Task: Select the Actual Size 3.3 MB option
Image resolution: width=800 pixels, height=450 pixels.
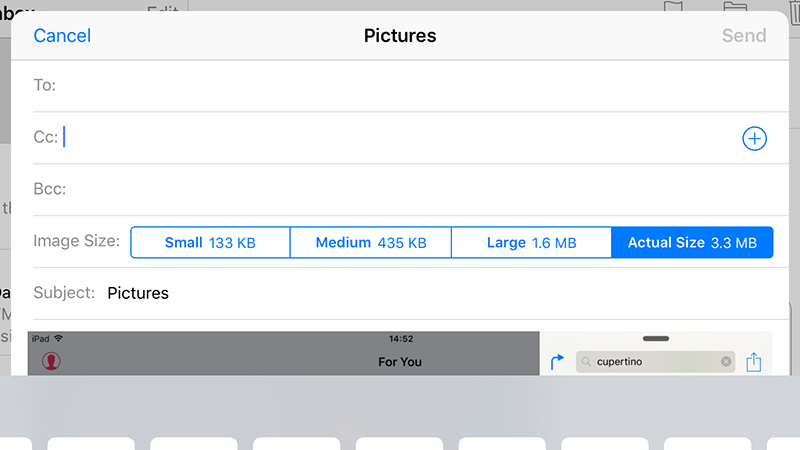Action: point(692,242)
